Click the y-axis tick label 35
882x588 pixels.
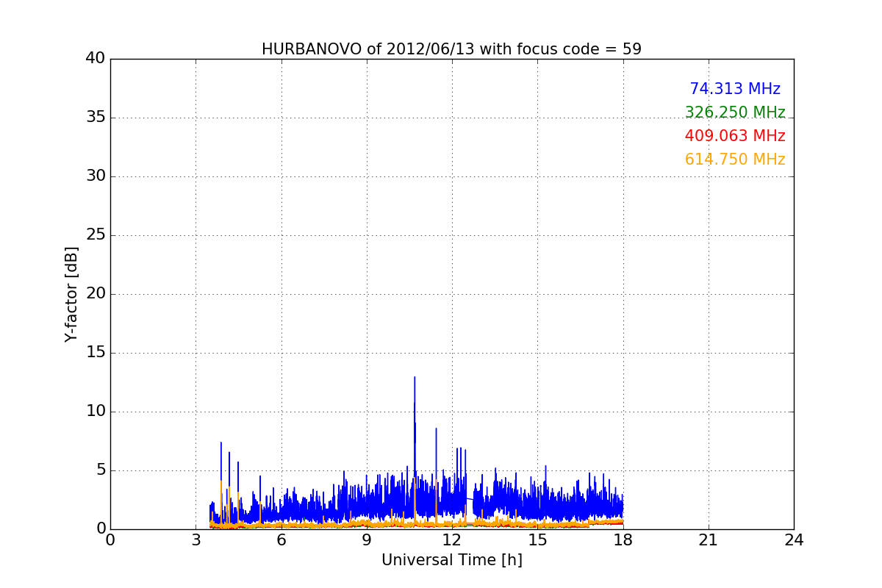[96, 118]
